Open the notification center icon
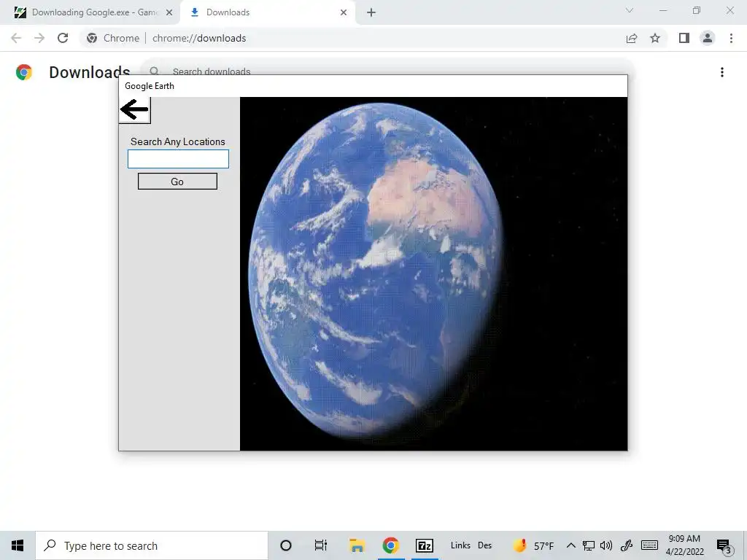 (724, 546)
